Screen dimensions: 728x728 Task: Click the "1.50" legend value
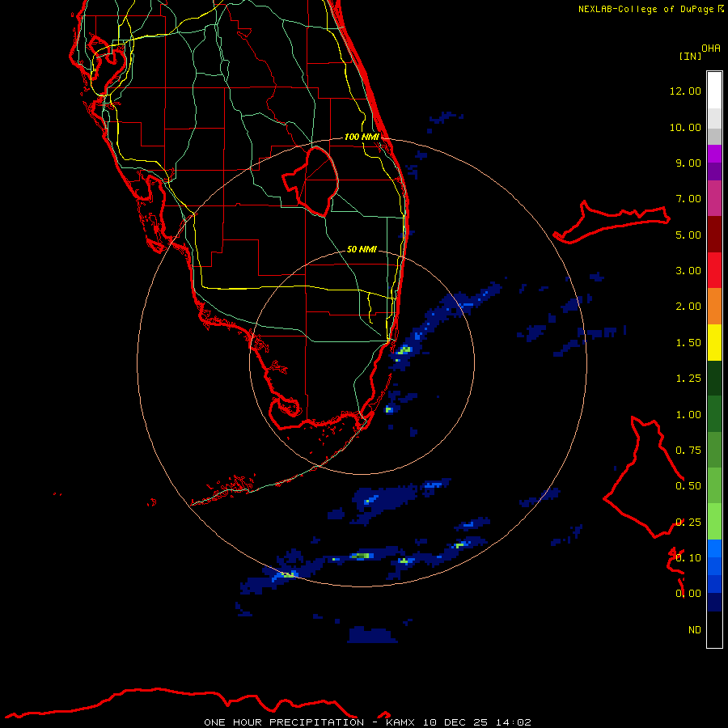pyautogui.click(x=688, y=343)
